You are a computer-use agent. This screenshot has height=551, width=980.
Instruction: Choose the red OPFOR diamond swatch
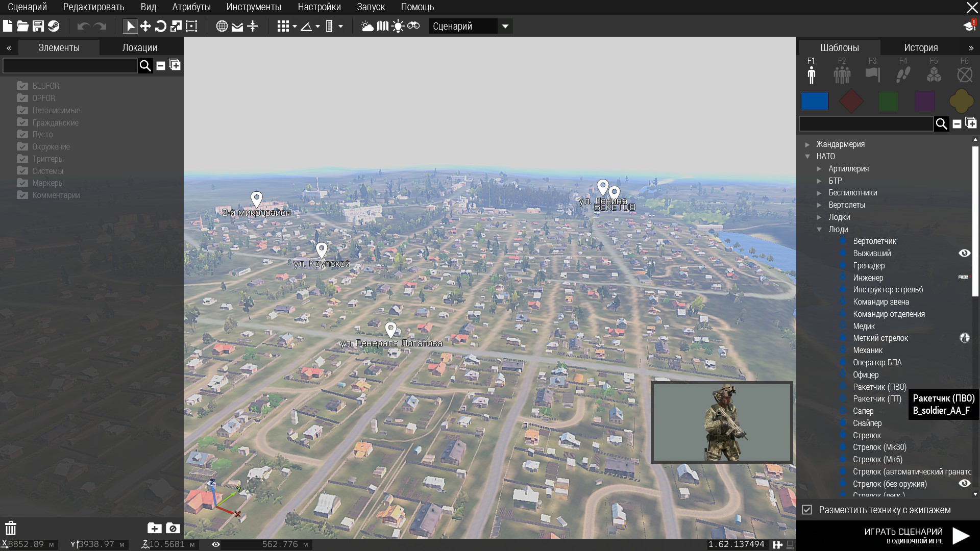point(851,101)
